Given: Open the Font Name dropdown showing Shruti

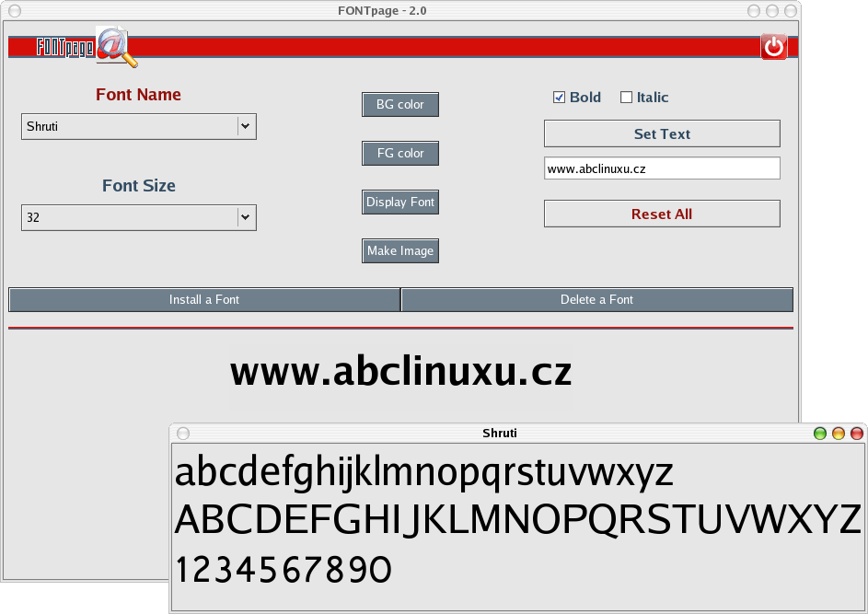Looking at the screenshot, I should click(x=139, y=127).
